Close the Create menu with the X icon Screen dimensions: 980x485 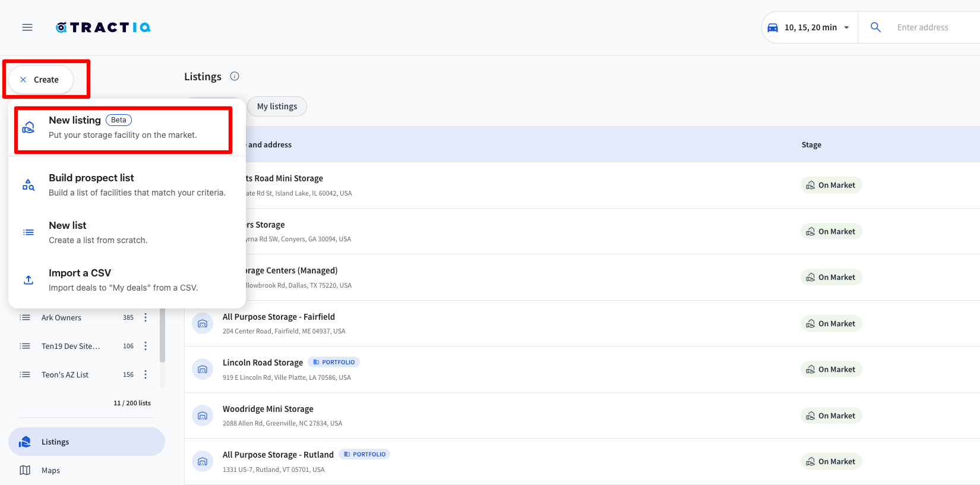click(x=23, y=80)
